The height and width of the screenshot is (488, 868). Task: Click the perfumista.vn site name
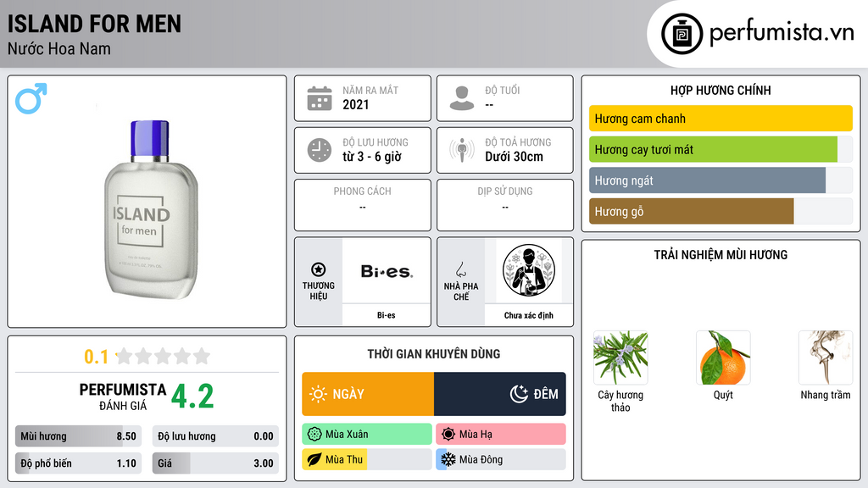pos(782,33)
